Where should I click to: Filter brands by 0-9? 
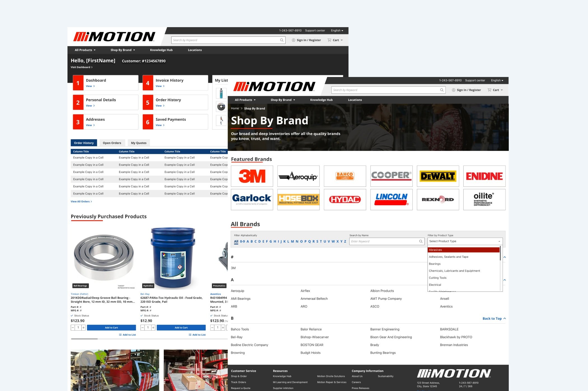point(242,241)
